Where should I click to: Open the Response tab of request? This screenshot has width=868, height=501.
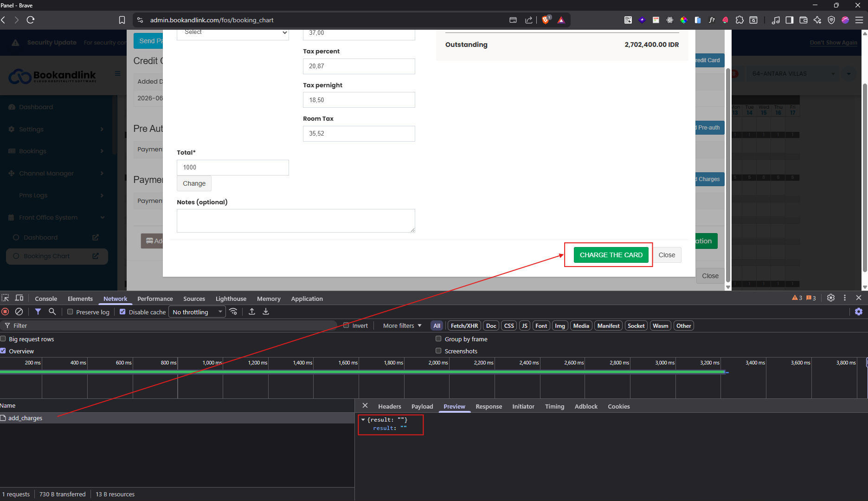(489, 406)
